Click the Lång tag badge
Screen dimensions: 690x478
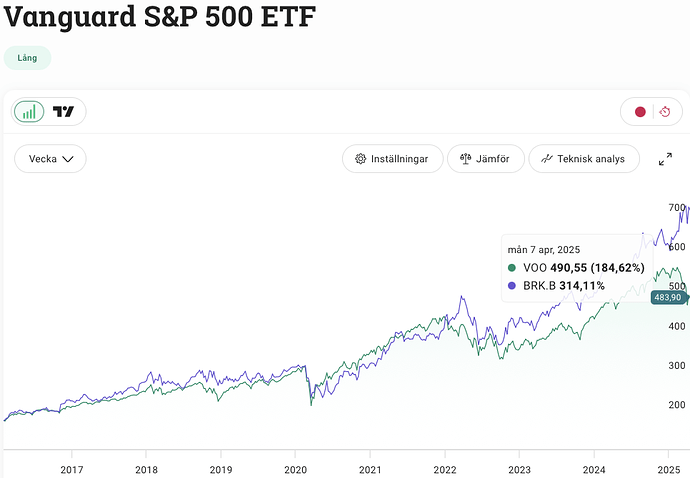point(28,58)
